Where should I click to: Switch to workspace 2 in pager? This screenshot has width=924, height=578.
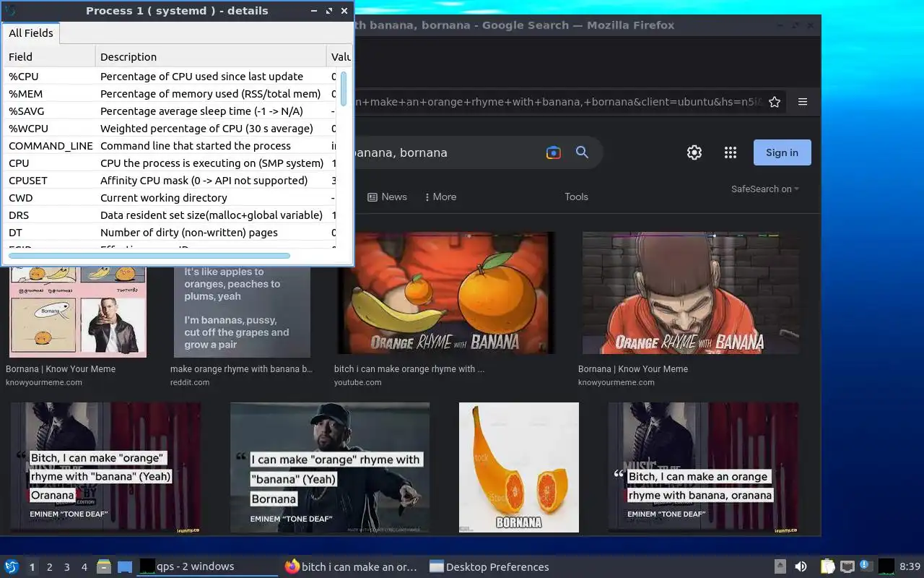tap(50, 567)
